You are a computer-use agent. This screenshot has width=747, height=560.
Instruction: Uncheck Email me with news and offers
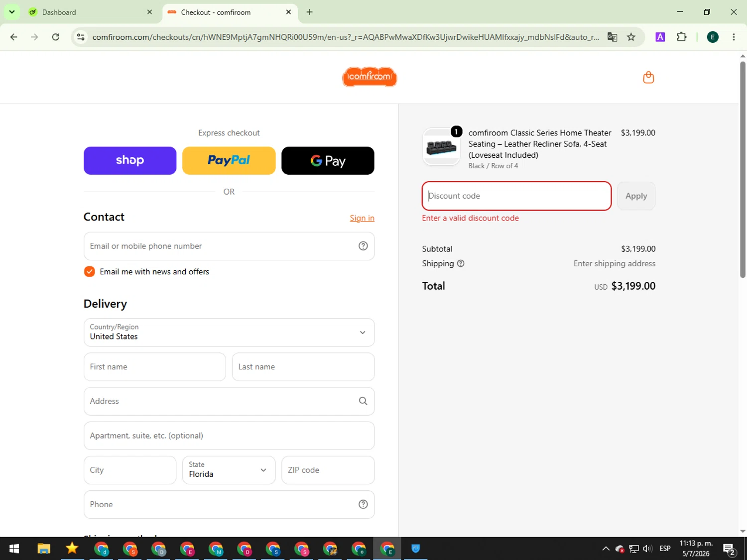(89, 271)
